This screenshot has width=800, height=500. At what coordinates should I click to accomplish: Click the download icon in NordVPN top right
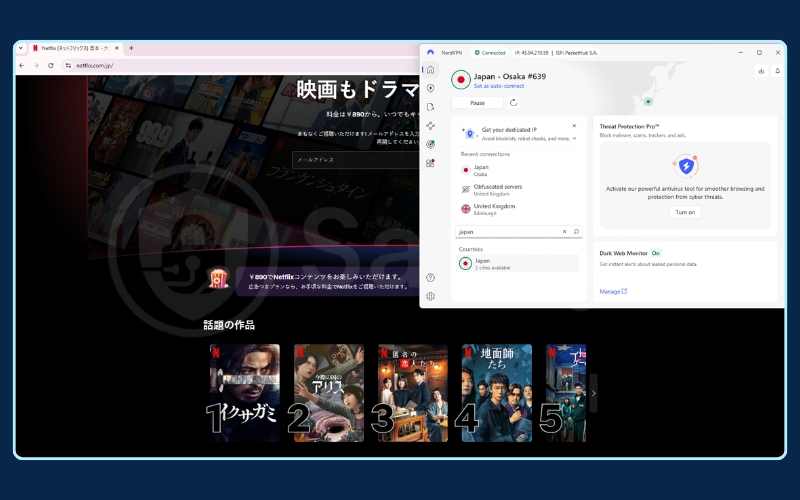coord(761,71)
